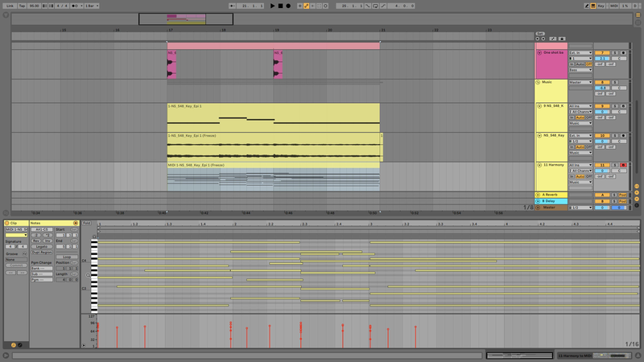Image resolution: width=644 pixels, height=362 pixels.
Task: Open the clip color chooser dropdown
Action: tap(16, 235)
